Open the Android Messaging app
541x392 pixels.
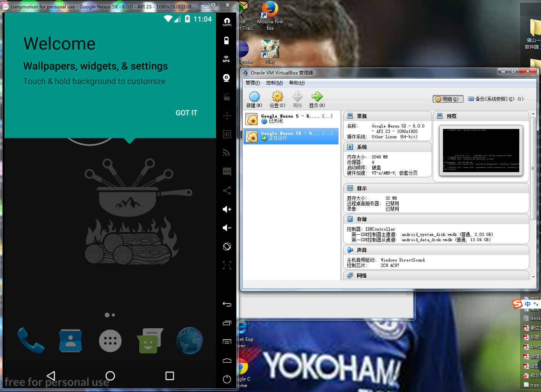150,340
